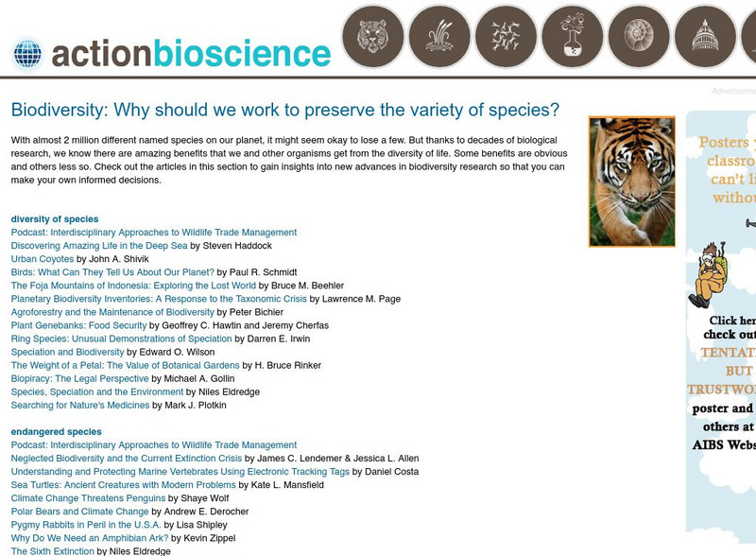Image resolution: width=756 pixels, height=556 pixels.
Task: Open Biopiracy: The Legal Perspective link
Action: point(79,378)
